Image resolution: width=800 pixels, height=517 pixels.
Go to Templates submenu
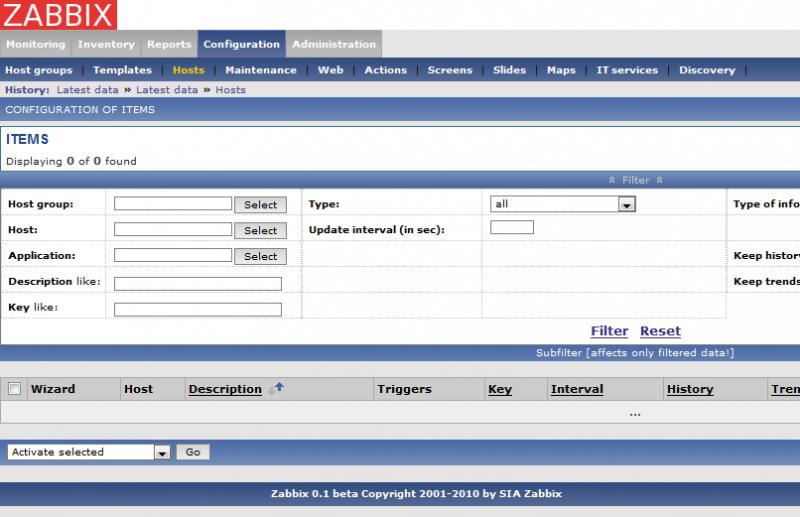coord(122,70)
